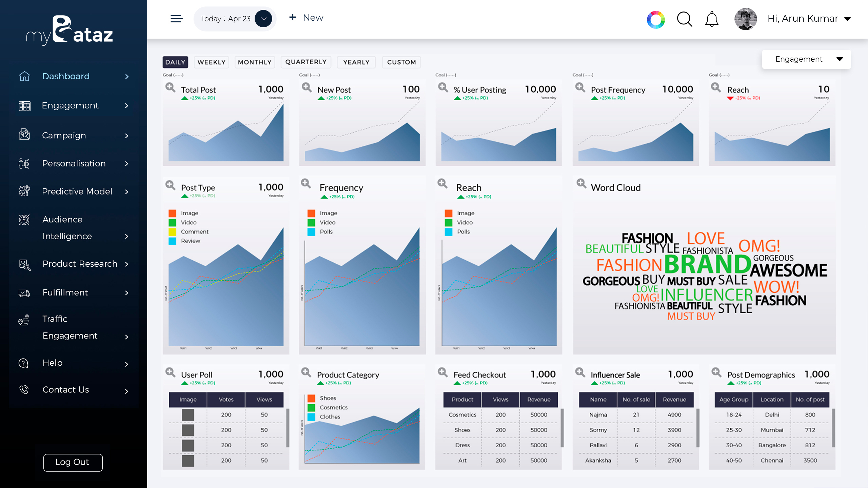868x488 pixels.
Task: Toggle the hamburger menu icon
Action: click(176, 19)
